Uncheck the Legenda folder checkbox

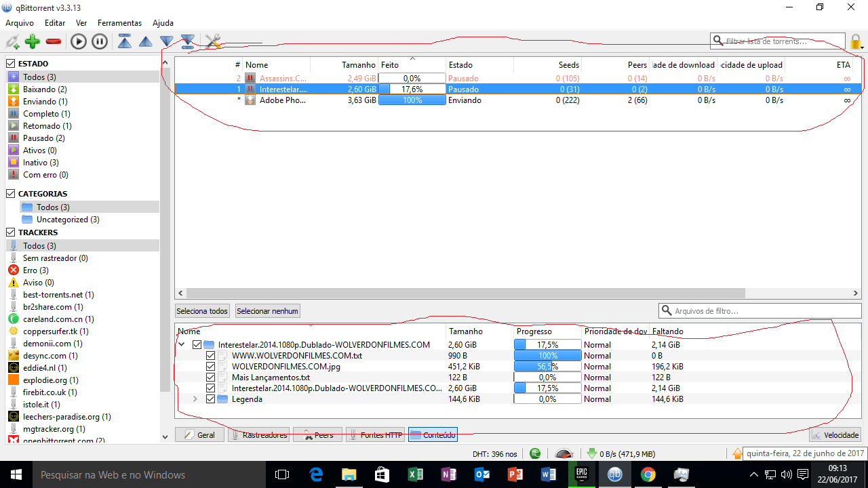pos(210,399)
